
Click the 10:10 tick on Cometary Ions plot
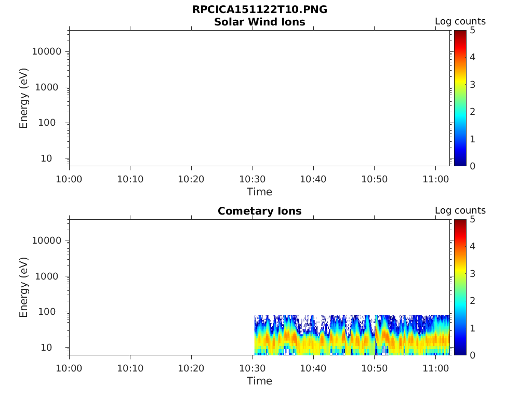[x=130, y=368]
